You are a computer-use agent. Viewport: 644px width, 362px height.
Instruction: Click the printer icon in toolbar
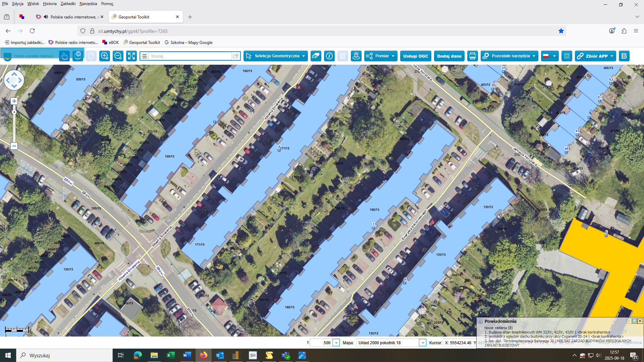(x=472, y=56)
